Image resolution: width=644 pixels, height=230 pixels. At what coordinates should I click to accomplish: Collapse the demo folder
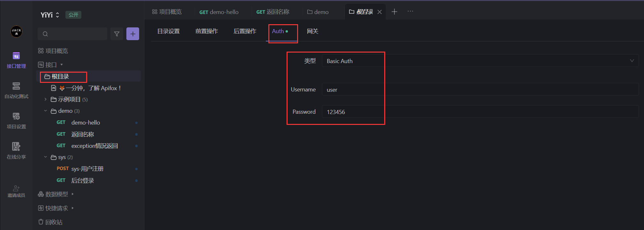[x=46, y=111]
